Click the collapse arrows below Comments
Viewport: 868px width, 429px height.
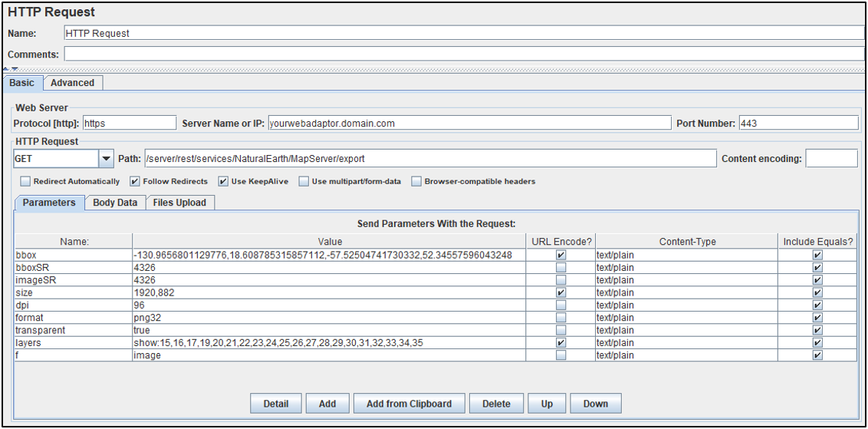coord(12,69)
